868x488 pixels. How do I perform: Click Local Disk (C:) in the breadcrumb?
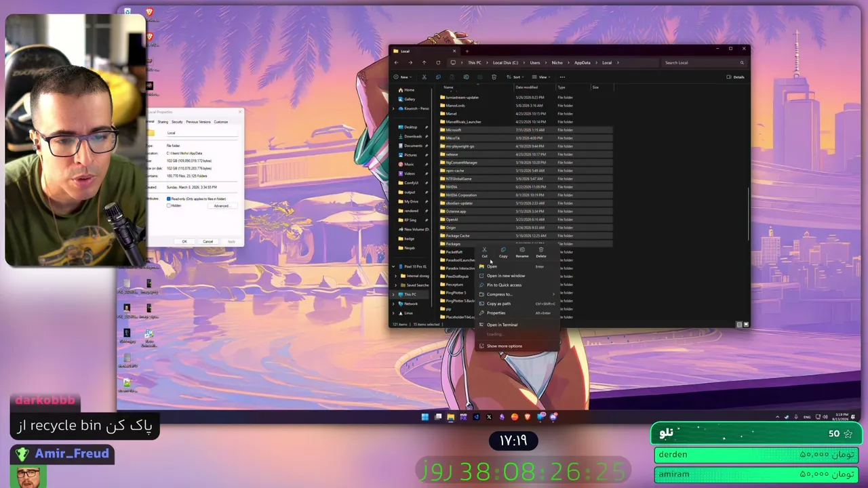(x=505, y=62)
